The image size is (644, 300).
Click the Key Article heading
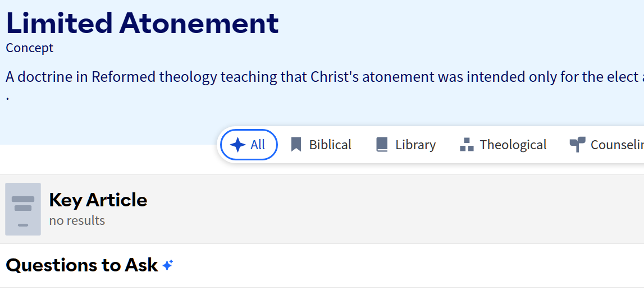[x=98, y=200]
